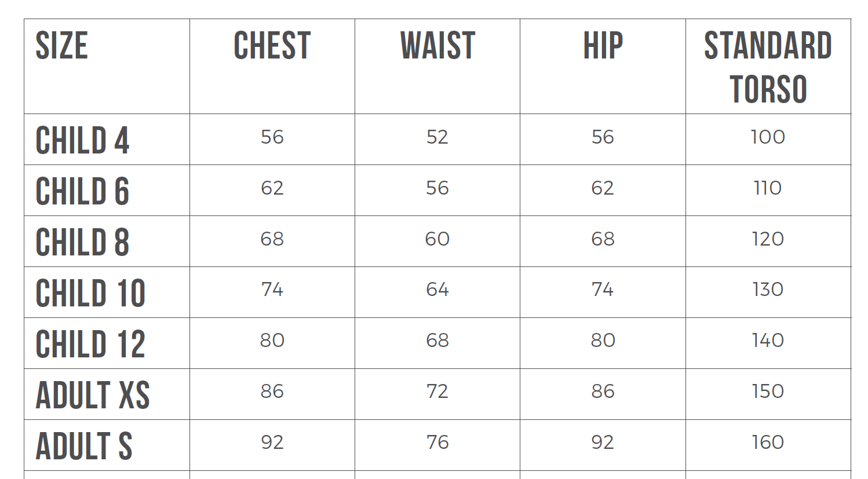Screen dimensions: 868x479
Task: Click the STANDARD TORSO header cell
Action: coord(768,67)
